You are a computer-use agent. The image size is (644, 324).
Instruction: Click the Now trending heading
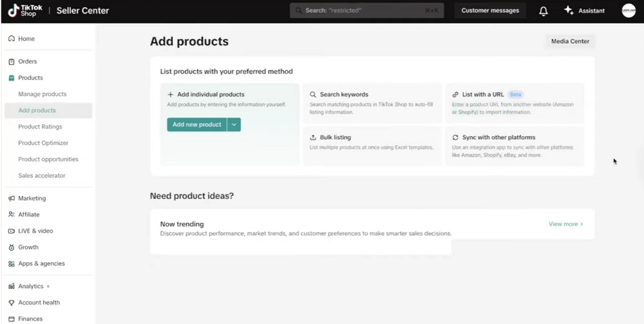click(x=182, y=224)
